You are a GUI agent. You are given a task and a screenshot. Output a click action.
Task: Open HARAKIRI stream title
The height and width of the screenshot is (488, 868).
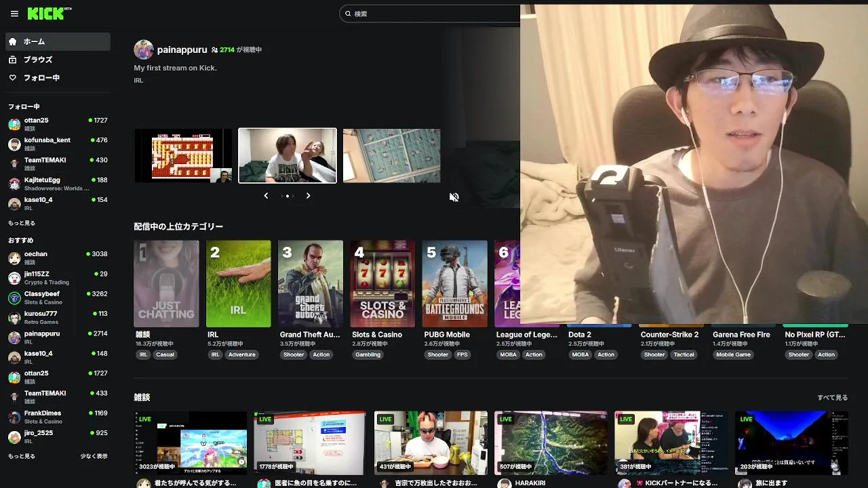[531, 483]
